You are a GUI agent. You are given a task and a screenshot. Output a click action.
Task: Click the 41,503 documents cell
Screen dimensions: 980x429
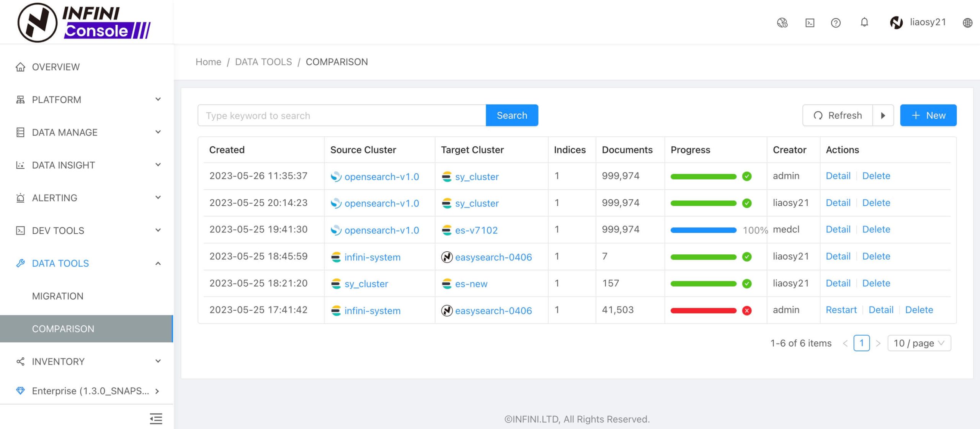tap(617, 310)
